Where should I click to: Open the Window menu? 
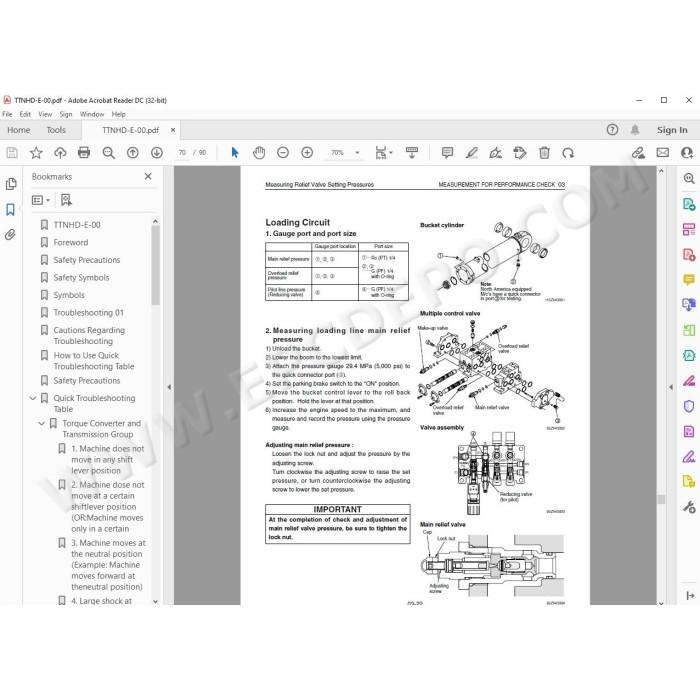(92, 114)
